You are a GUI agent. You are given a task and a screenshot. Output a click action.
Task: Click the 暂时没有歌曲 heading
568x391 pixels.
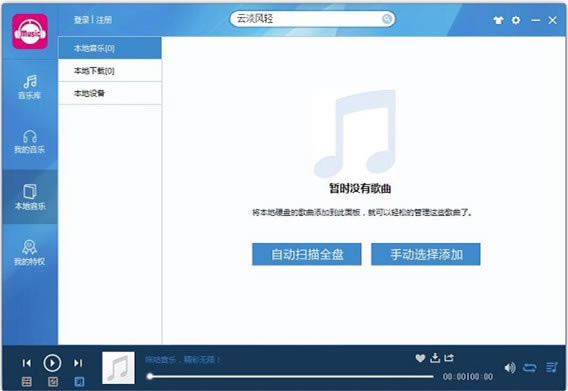tap(360, 188)
